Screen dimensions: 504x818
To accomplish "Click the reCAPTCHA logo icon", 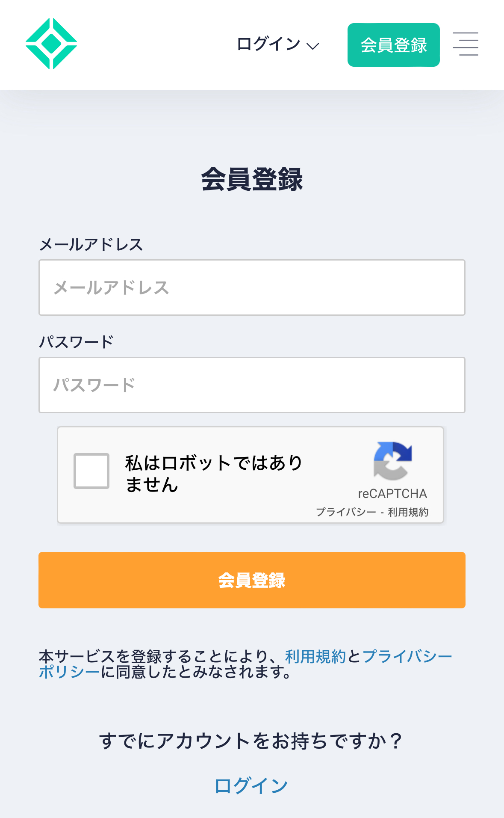I will 392,461.
